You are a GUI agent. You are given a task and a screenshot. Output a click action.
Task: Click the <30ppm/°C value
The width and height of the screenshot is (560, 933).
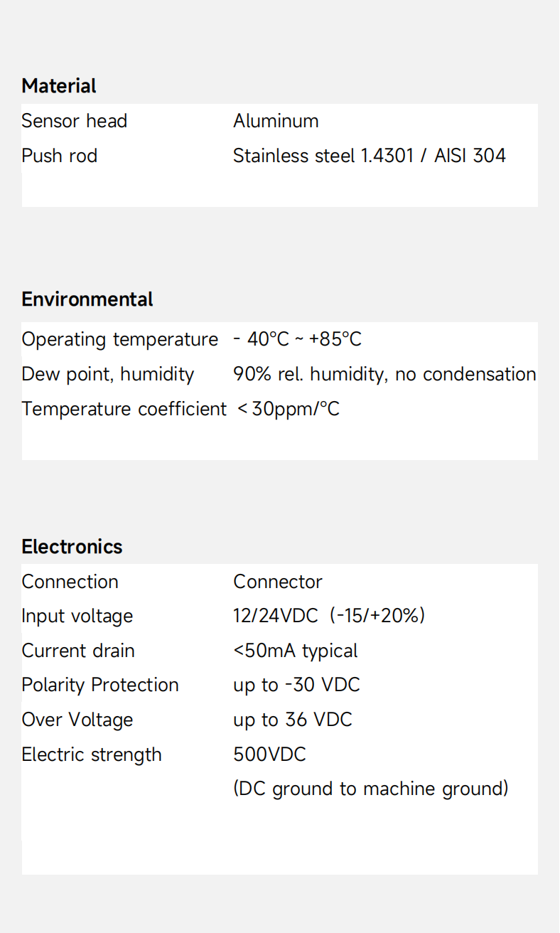(288, 409)
